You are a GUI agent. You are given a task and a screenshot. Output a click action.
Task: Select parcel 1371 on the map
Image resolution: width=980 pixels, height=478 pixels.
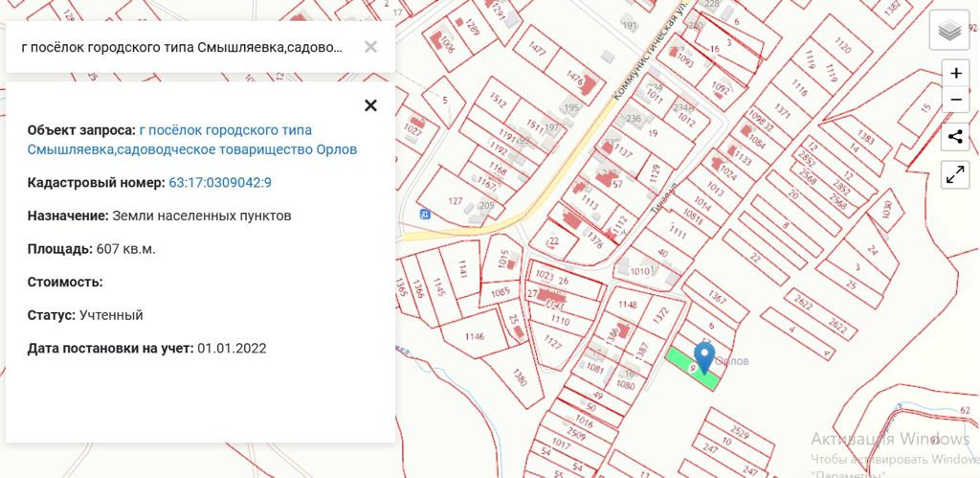782,111
